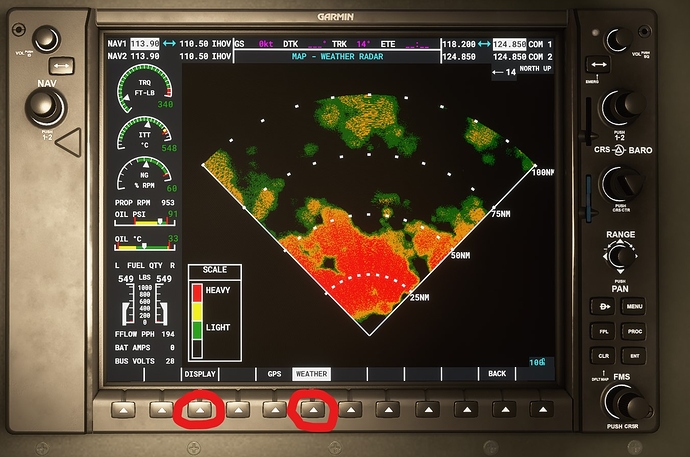Click the PROP RPM 953 readout
690x457 pixels.
[x=144, y=203]
